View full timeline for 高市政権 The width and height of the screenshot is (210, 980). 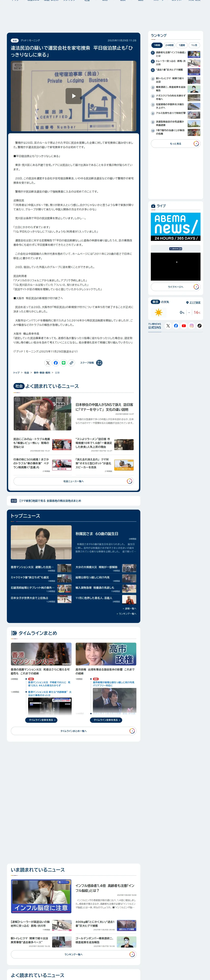point(106,720)
